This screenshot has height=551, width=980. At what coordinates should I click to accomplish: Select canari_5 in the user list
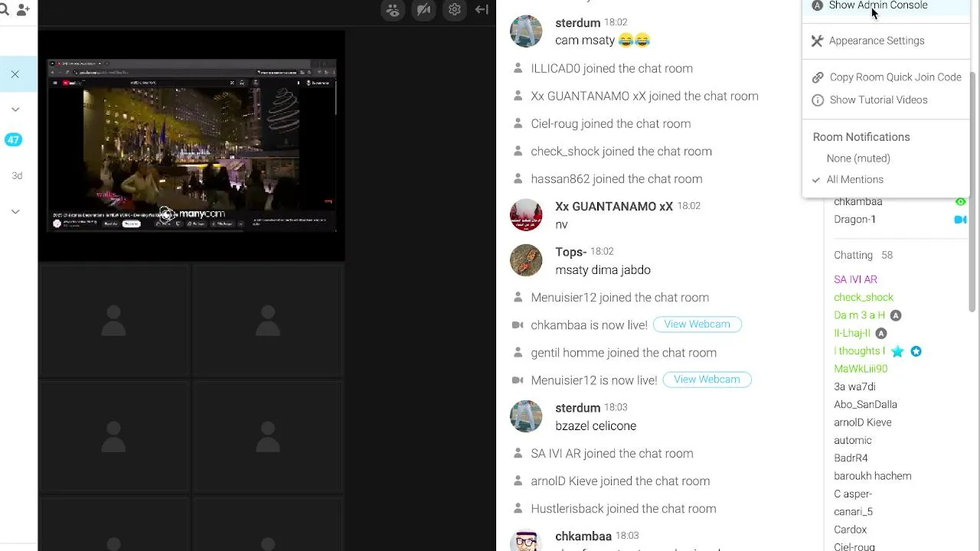click(853, 512)
